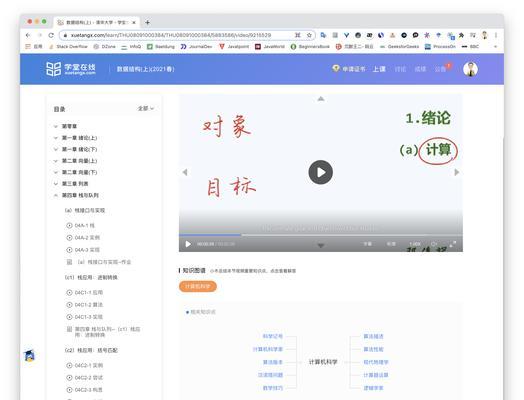This screenshot has width=524, height=400.
Task: Focus the browser address bar URL
Action: (x=171, y=35)
